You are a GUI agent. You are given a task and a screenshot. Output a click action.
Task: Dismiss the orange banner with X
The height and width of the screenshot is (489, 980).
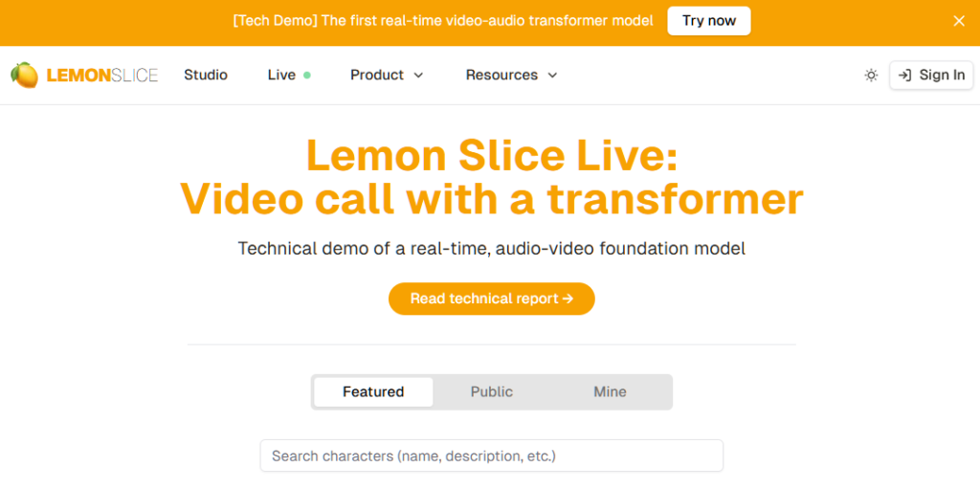(x=959, y=21)
